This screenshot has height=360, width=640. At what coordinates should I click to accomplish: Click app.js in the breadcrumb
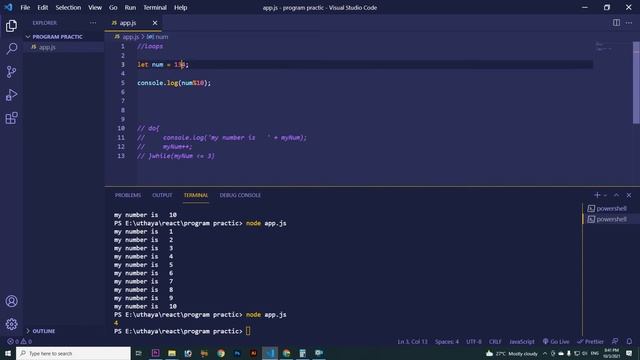pos(131,37)
